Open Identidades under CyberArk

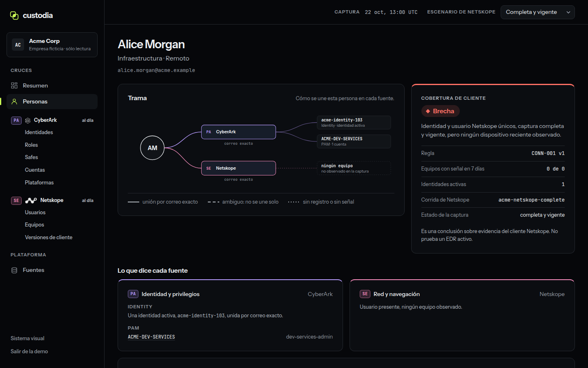(39, 132)
